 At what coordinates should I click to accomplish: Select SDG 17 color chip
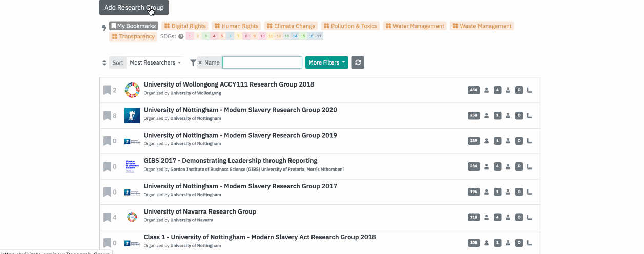click(x=320, y=36)
